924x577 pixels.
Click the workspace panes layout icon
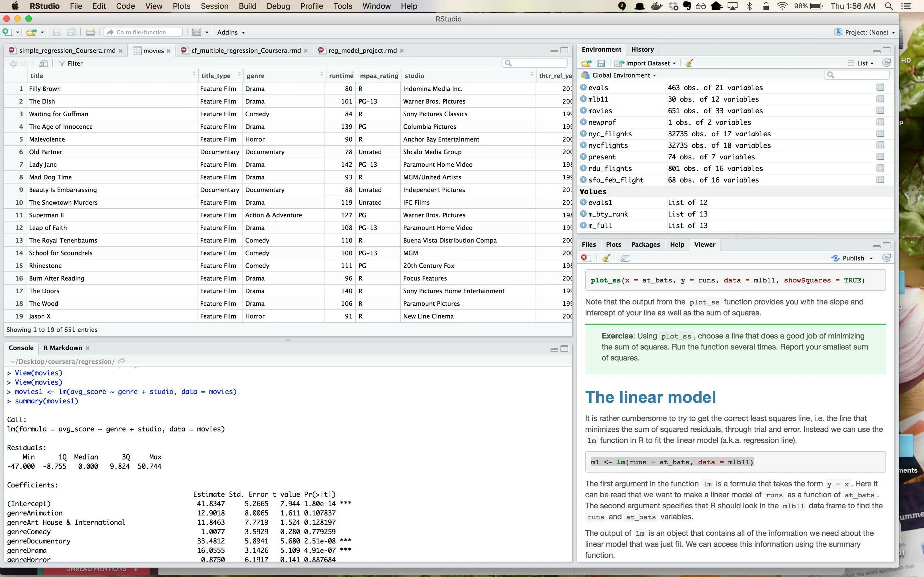197,32
